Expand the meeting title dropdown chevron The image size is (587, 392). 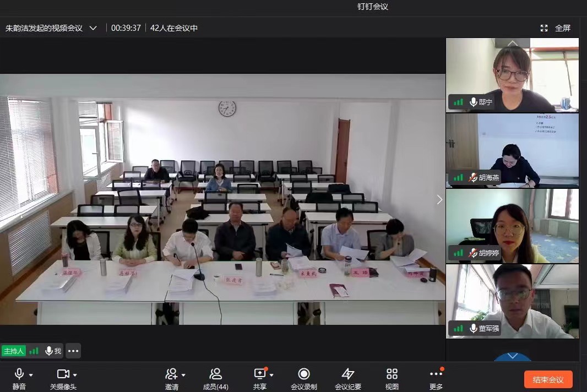pyautogui.click(x=93, y=28)
